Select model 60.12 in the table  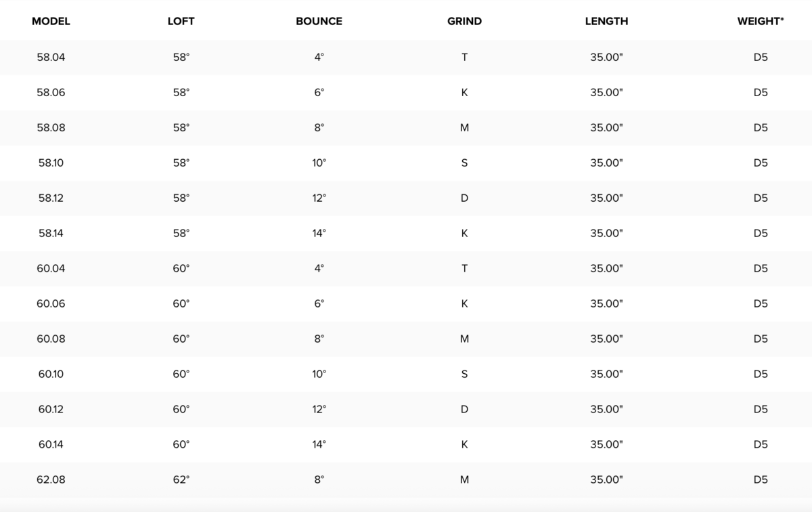tap(51, 409)
